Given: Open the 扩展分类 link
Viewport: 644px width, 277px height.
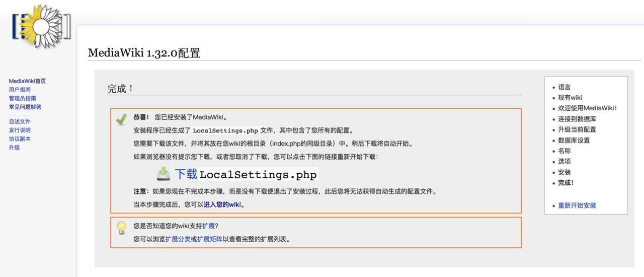Looking at the screenshot, I should pyautogui.click(x=178, y=239).
